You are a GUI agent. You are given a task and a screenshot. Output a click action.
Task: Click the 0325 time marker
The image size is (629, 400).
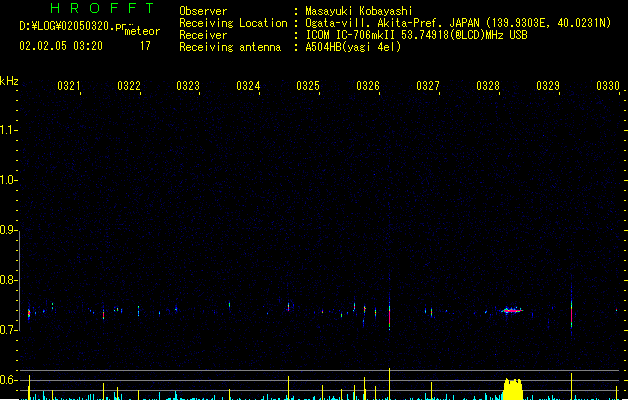tap(308, 86)
